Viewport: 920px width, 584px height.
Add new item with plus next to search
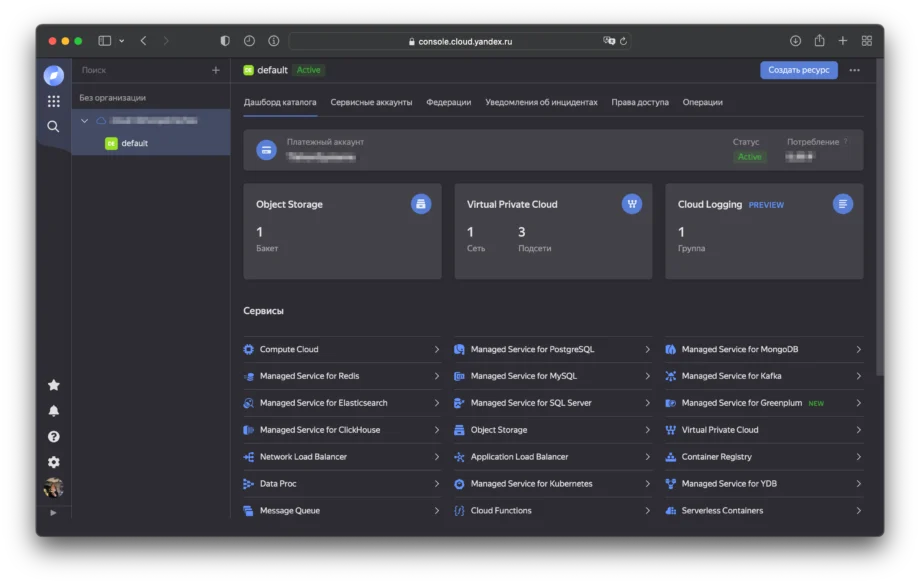[x=216, y=70]
